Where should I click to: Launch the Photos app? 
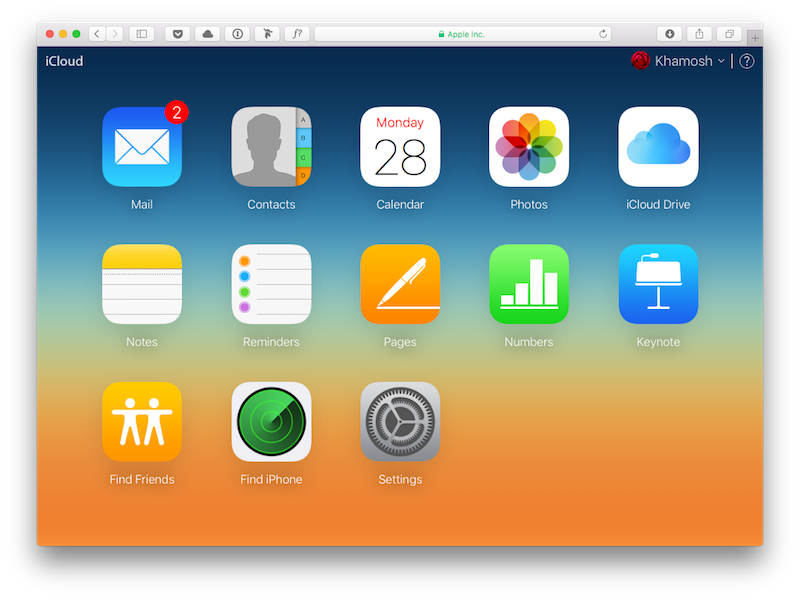tap(529, 147)
